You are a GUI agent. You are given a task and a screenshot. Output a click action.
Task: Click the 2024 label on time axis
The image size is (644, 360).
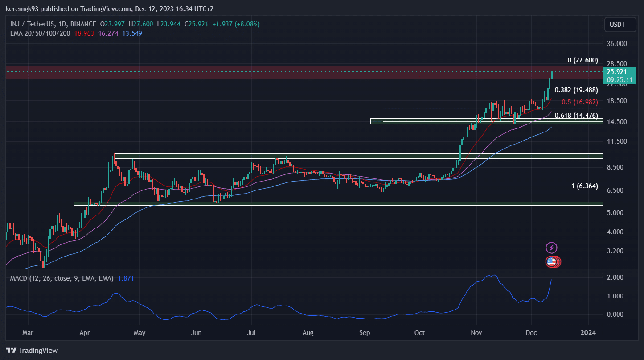click(x=588, y=333)
